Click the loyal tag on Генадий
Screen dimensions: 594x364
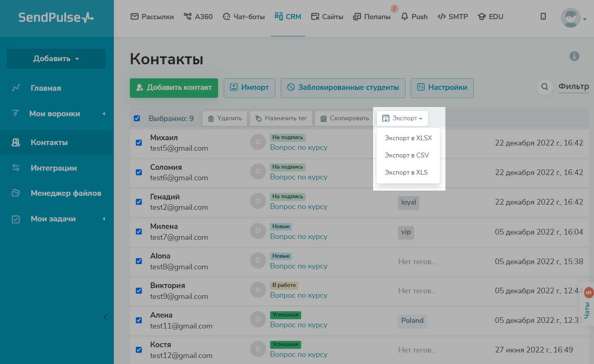click(409, 203)
